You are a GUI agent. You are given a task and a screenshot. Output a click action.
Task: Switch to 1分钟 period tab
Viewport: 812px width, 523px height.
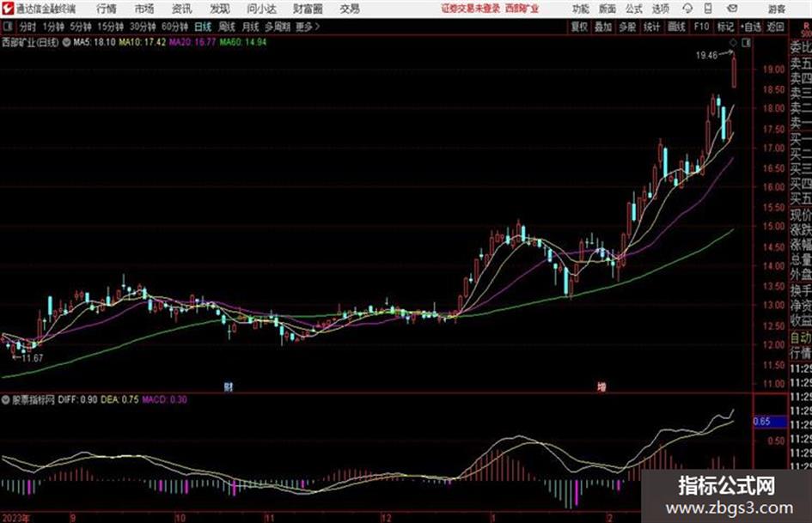tap(53, 27)
